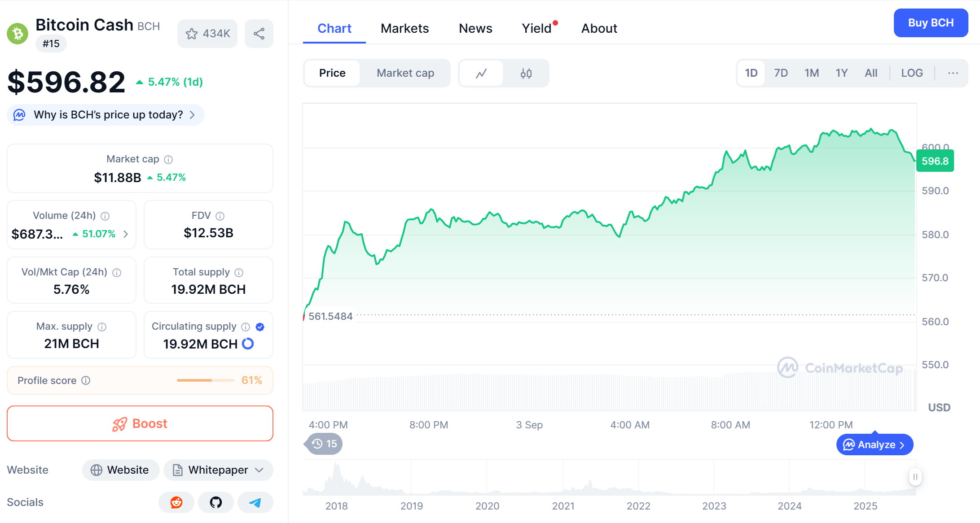Open the Website link

tap(121, 470)
